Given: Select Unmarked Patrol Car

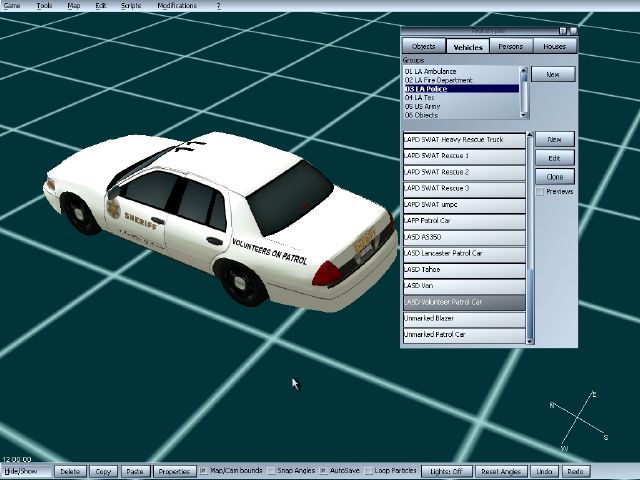Looking at the screenshot, I should pos(464,335).
